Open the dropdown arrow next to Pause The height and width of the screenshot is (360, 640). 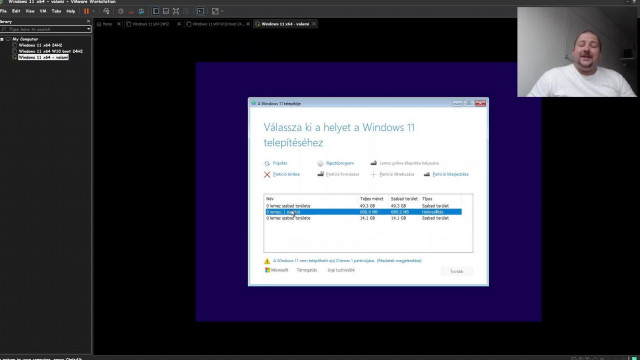tap(93, 11)
